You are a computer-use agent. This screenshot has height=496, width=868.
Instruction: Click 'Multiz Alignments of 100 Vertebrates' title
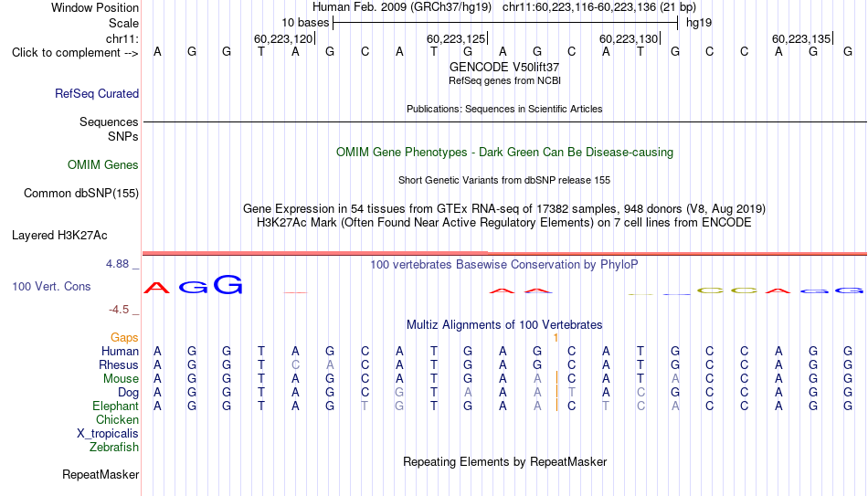pos(504,325)
